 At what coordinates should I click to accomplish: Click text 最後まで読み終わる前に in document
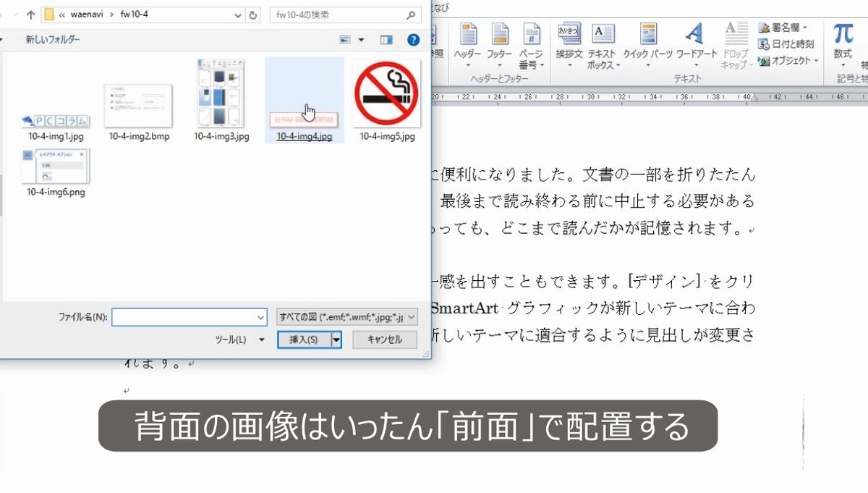coord(522,201)
